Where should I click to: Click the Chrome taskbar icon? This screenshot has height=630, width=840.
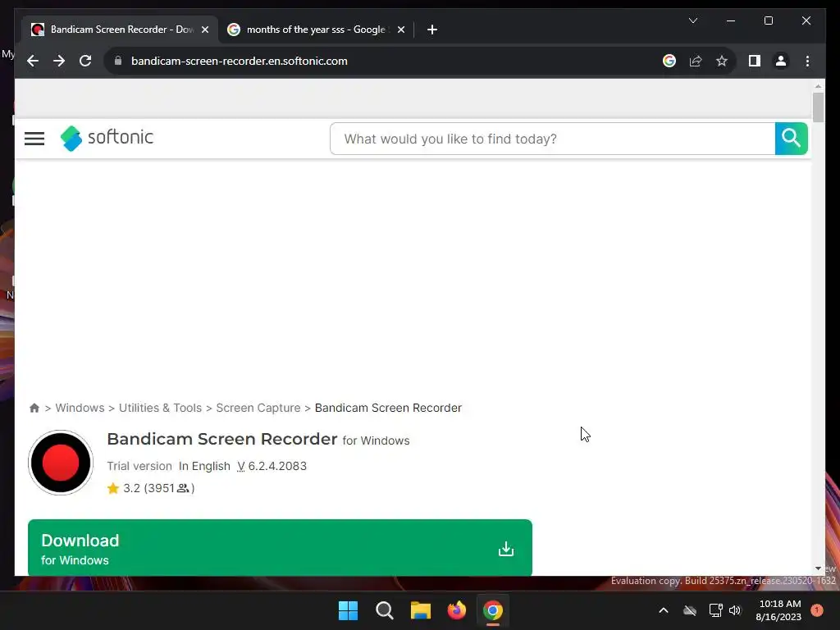click(x=493, y=610)
